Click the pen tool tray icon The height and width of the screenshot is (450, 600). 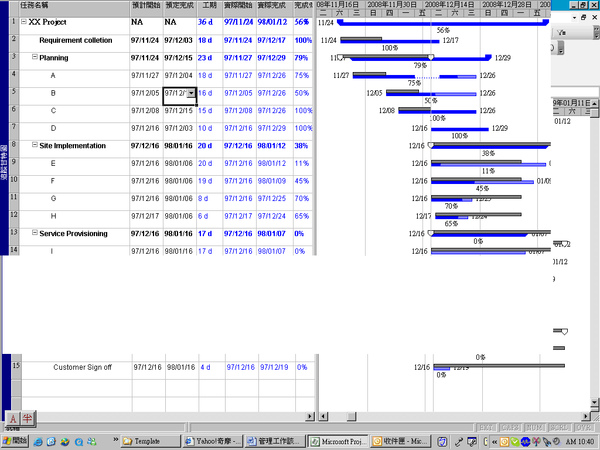(x=458, y=442)
